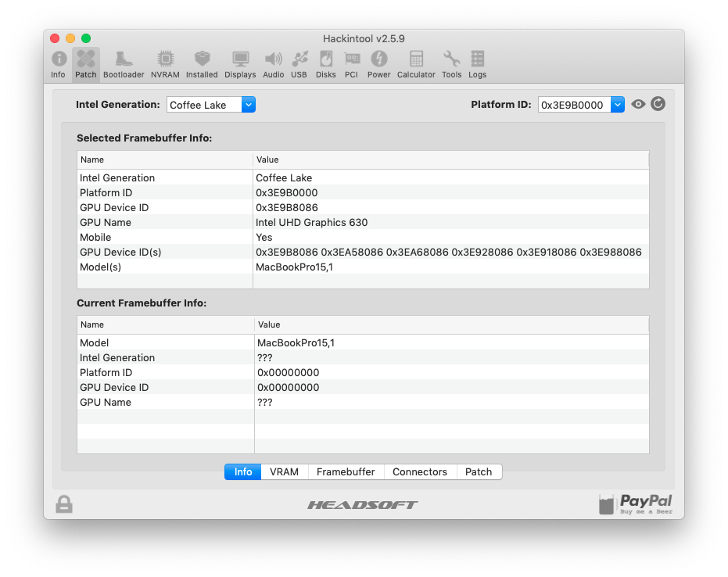Click the Value column header in Current Framebuffer table
728x577 pixels.
(x=452, y=324)
